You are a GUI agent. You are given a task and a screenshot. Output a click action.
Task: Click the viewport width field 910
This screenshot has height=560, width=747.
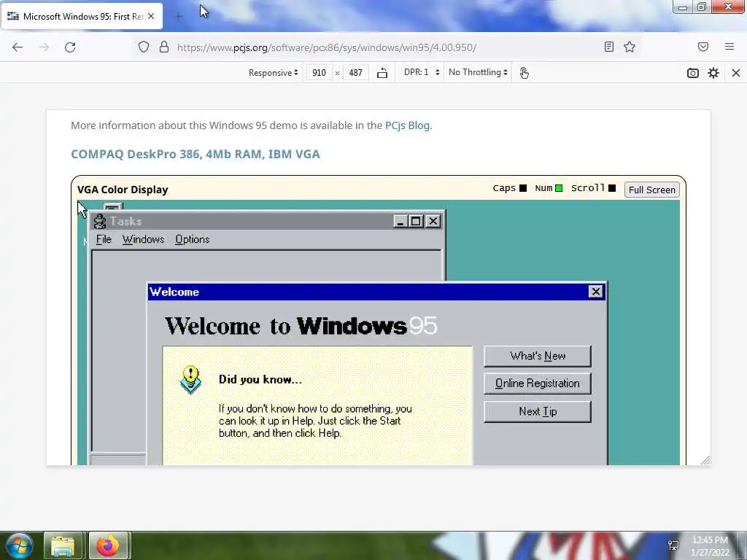tap(319, 73)
